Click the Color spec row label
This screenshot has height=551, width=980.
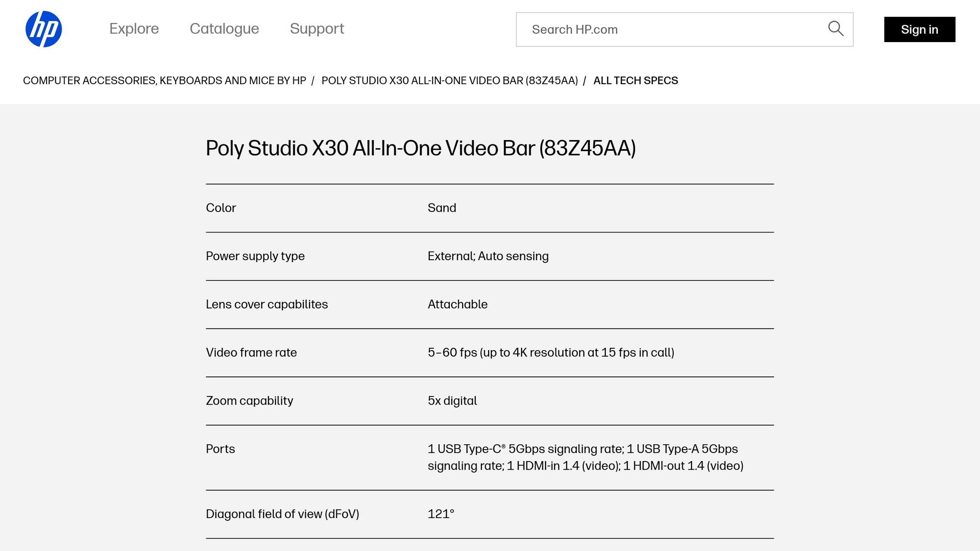(x=221, y=208)
